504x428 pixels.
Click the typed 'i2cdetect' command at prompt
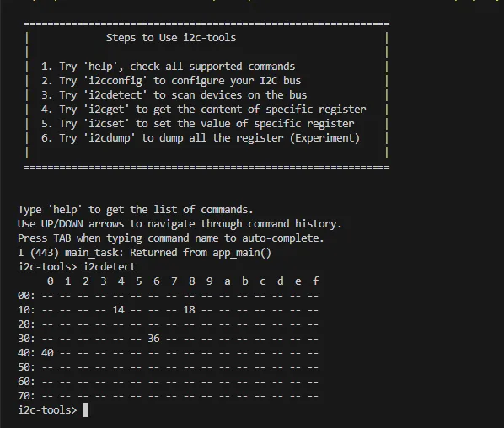[x=110, y=267]
